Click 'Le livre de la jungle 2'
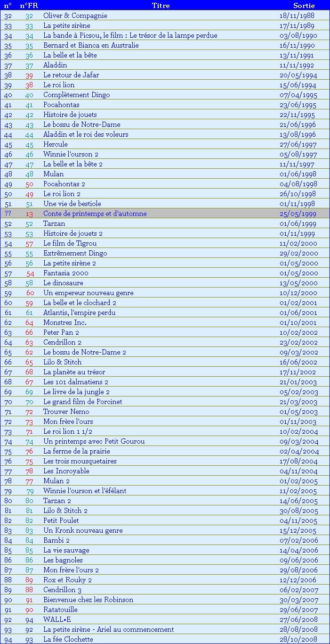330x644 pixels. pyautogui.click(x=77, y=392)
